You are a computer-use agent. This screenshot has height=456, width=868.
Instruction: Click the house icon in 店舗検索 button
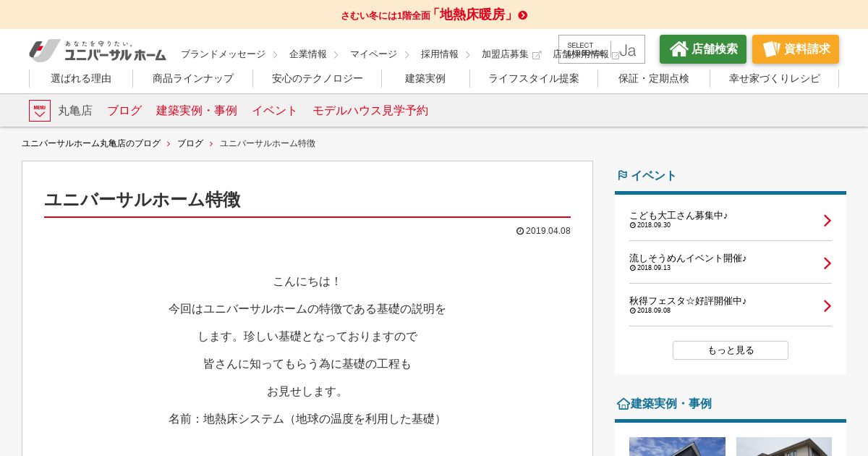(678, 49)
